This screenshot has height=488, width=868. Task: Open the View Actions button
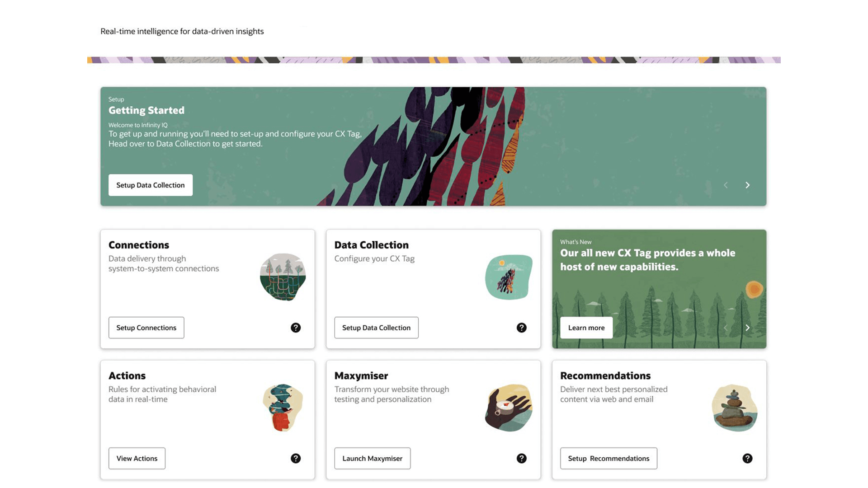tap(137, 458)
